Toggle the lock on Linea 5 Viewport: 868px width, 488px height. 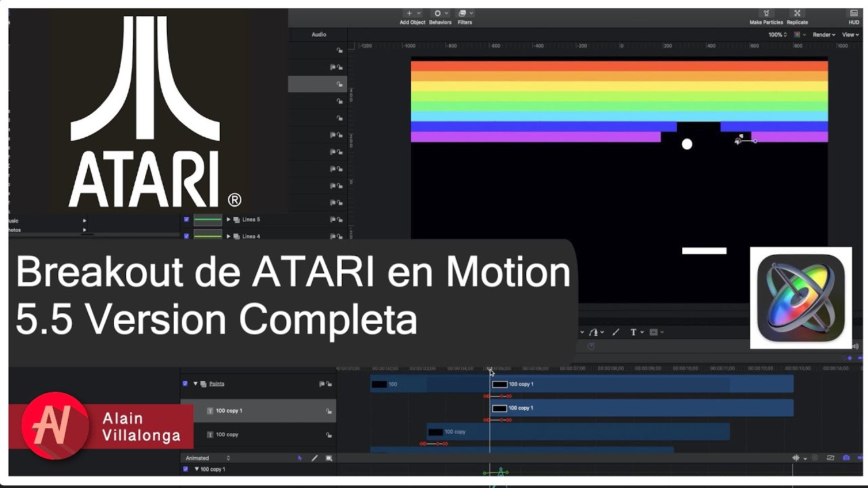pos(340,220)
